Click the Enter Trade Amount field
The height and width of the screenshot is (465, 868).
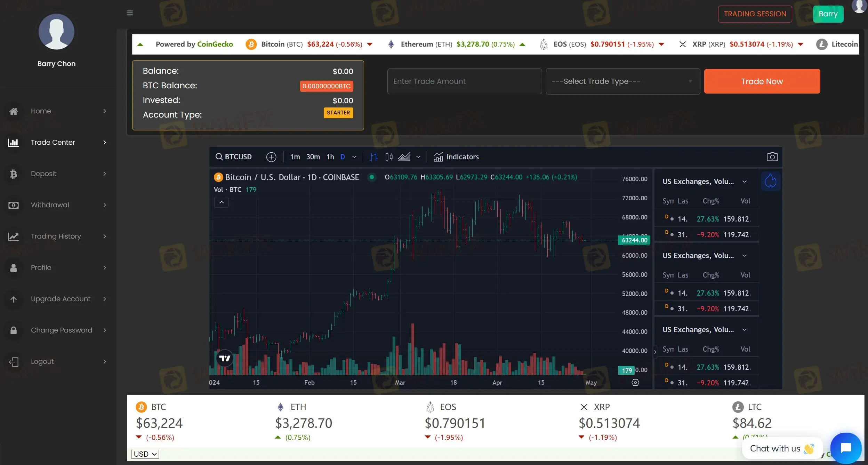point(464,81)
